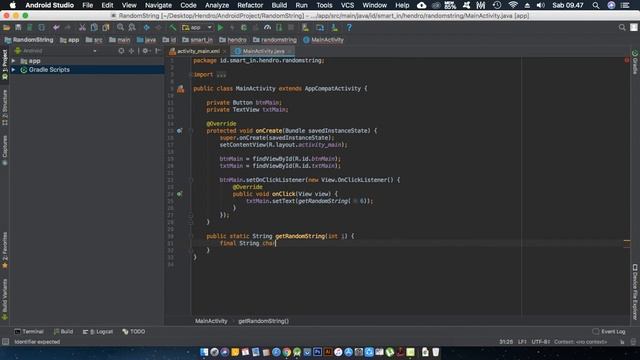640x360 pixels.
Task: Select the MainActivity.java editor tab
Action: (263, 51)
